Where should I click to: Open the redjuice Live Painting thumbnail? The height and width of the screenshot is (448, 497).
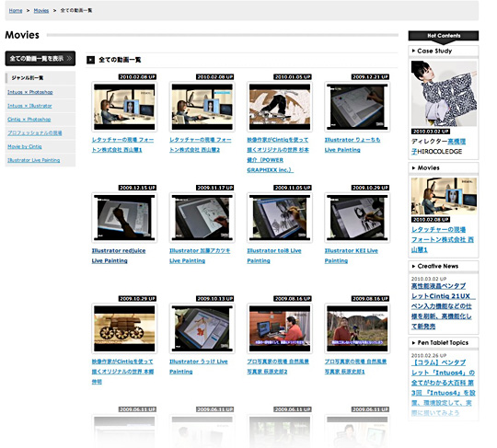[x=124, y=218]
